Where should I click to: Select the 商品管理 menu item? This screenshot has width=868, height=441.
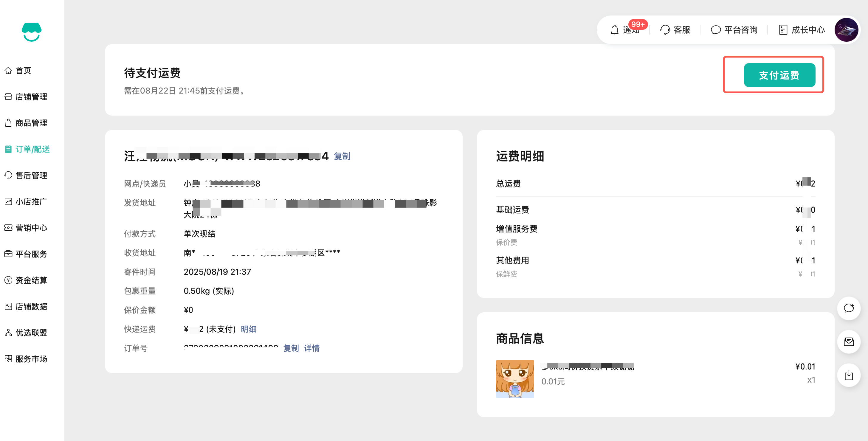click(31, 123)
